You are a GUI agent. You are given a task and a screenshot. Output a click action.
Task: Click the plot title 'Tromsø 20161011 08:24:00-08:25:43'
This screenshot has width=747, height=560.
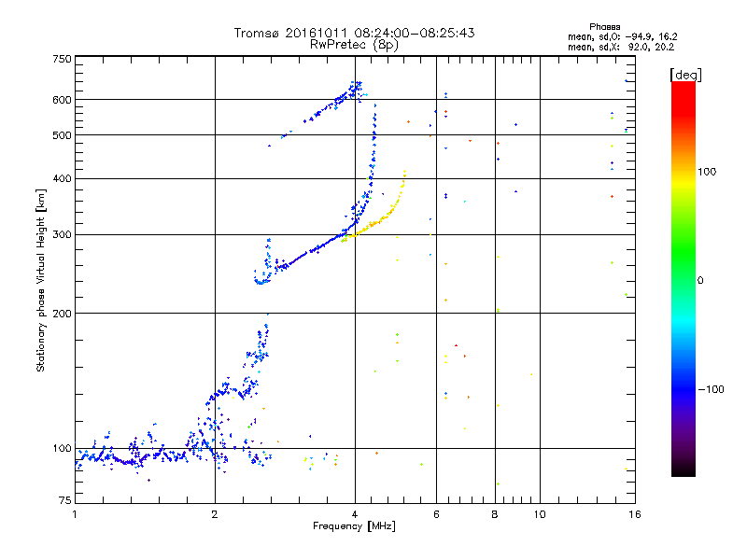coord(354,33)
